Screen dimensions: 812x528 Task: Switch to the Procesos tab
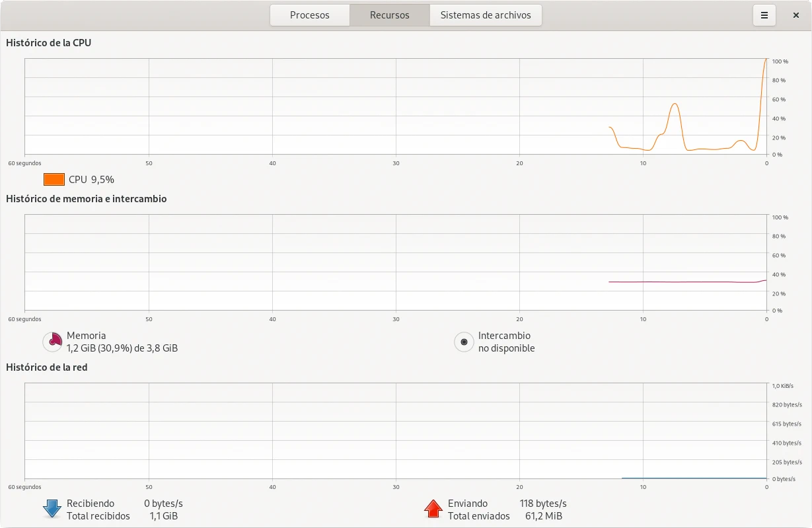[x=309, y=15]
